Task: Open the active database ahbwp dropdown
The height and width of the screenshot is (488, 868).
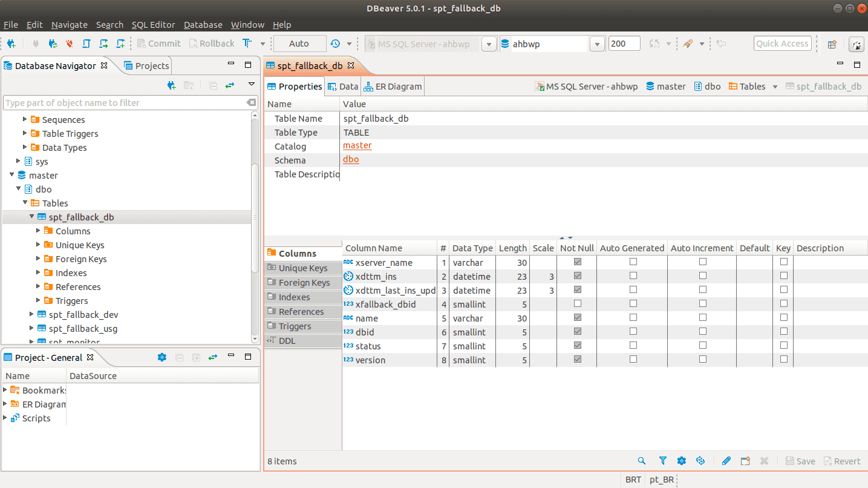Action: coord(597,43)
